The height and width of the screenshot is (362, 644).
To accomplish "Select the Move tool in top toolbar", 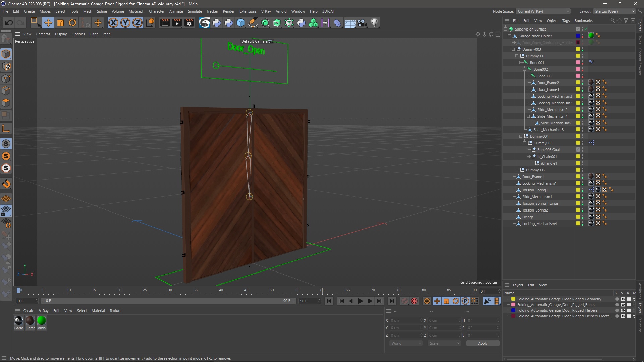I will point(48,23).
